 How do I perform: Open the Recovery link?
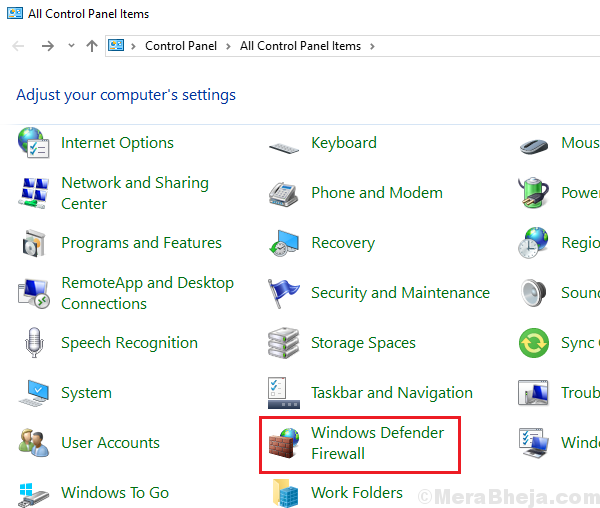pyautogui.click(x=343, y=243)
